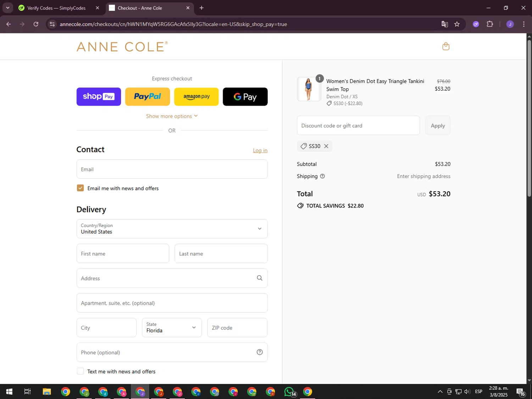Open Task View on the taskbar
532x399 pixels.
[x=27, y=392]
